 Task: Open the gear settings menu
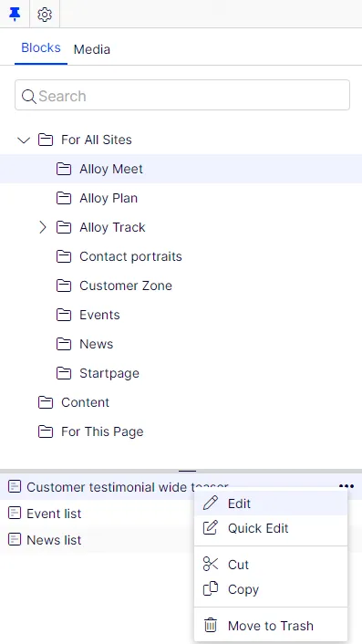click(x=45, y=15)
